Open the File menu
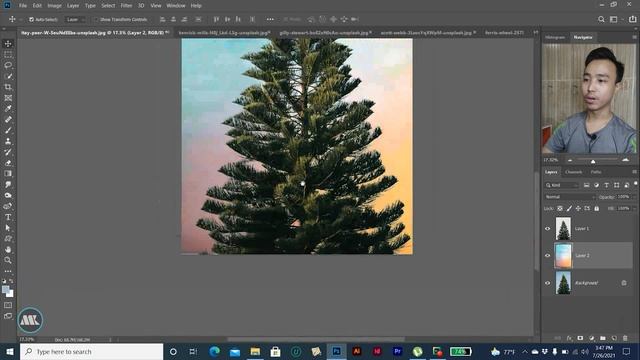The height and width of the screenshot is (360, 640). point(23,6)
